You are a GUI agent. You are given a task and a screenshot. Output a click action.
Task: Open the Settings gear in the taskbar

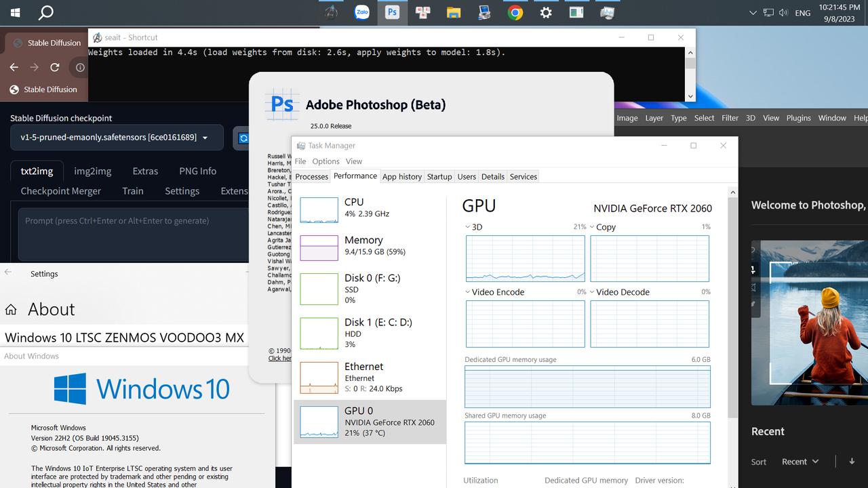tap(546, 12)
